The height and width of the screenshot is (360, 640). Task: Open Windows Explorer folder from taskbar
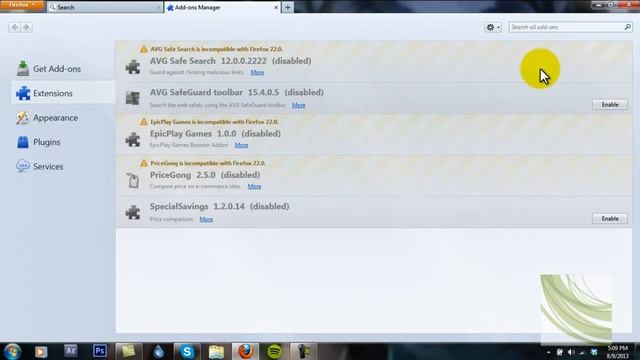(216, 351)
